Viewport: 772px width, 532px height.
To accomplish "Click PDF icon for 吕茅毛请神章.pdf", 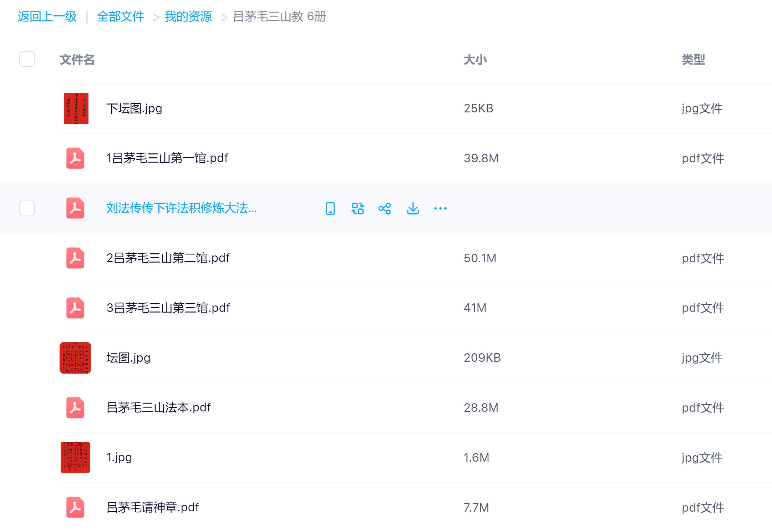I will coord(75,507).
